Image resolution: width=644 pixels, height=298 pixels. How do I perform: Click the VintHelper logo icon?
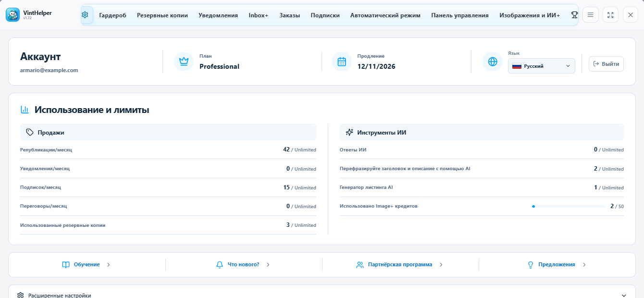(13, 15)
